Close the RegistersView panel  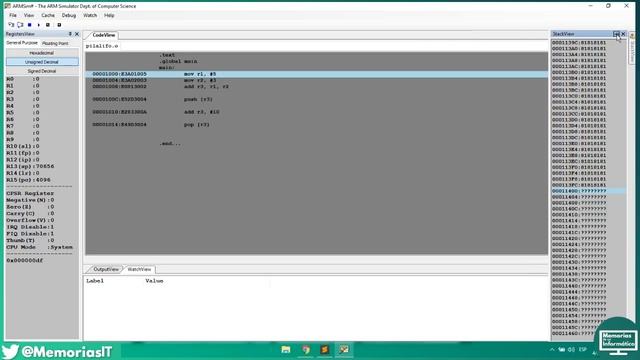pos(77,34)
